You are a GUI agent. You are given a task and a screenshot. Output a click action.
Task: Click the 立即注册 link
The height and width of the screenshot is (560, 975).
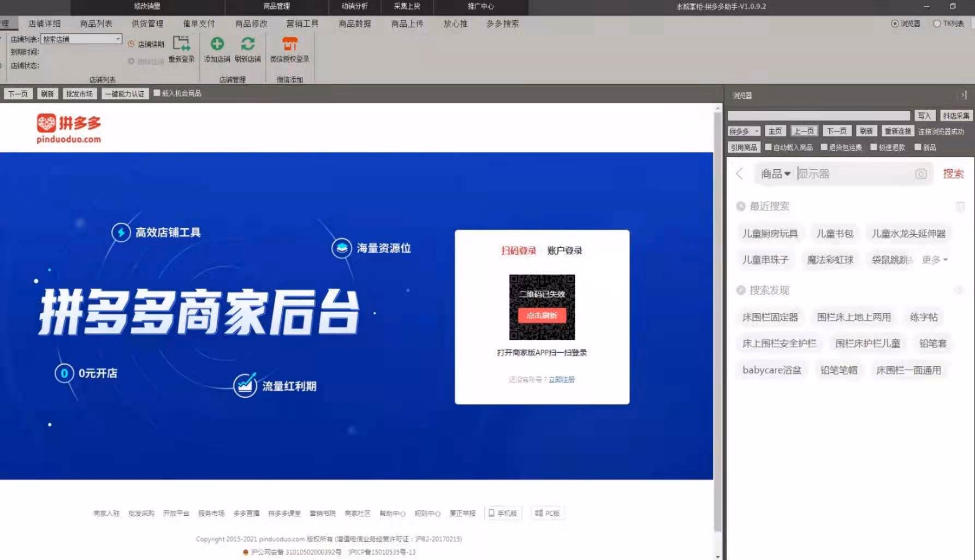coord(562,379)
